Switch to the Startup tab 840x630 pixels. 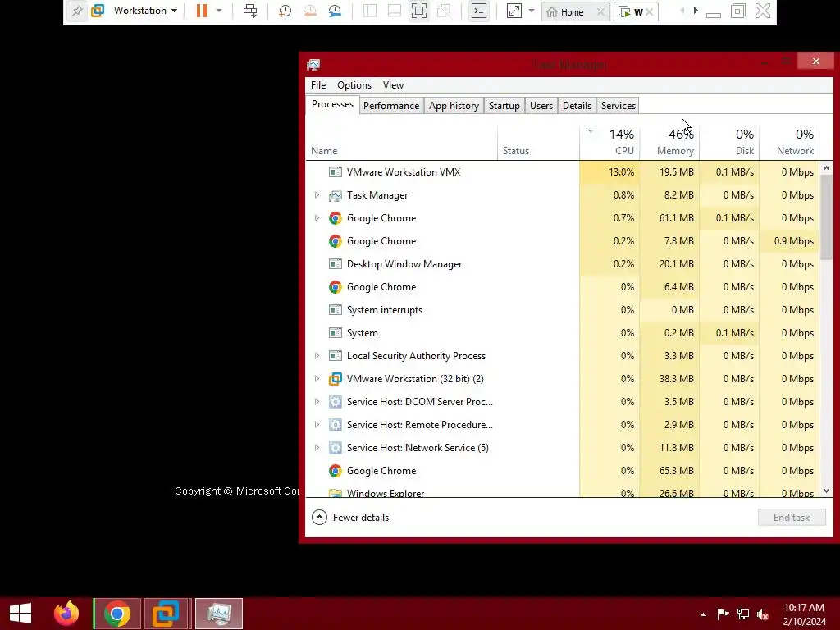tap(504, 106)
